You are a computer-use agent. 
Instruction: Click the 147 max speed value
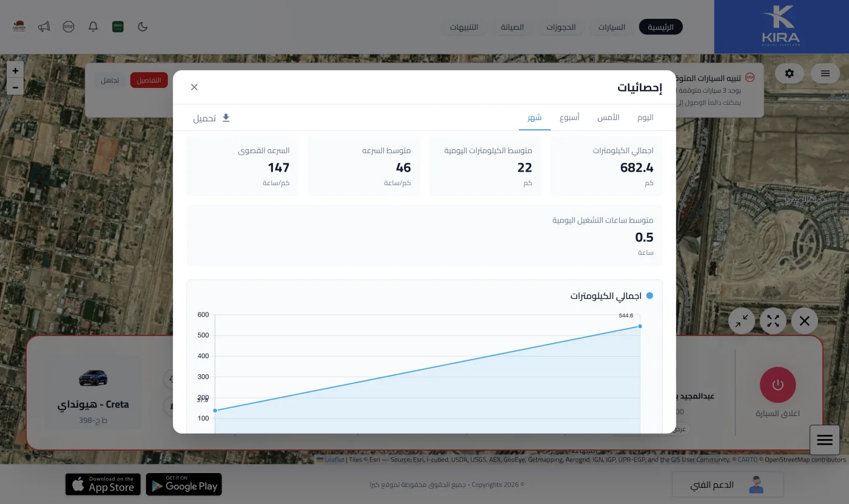coord(278,168)
